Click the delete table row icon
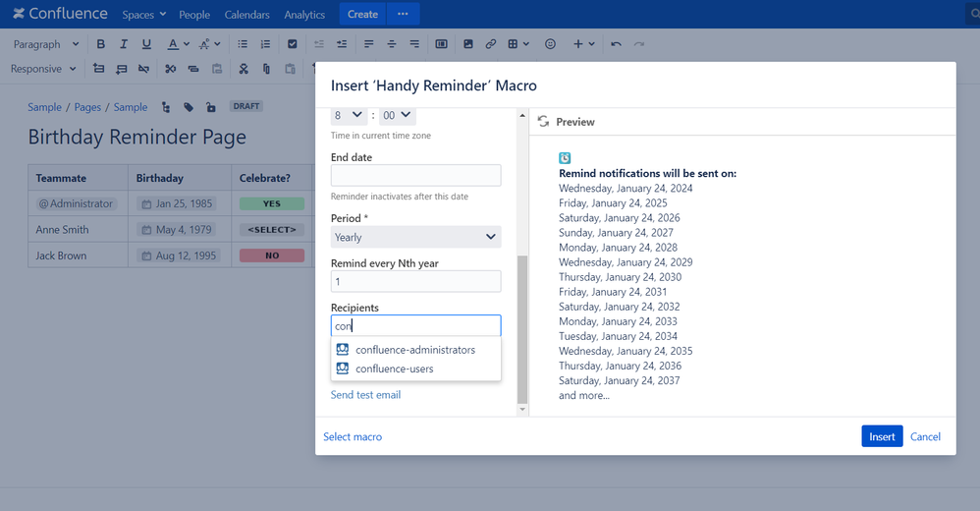 [x=143, y=69]
